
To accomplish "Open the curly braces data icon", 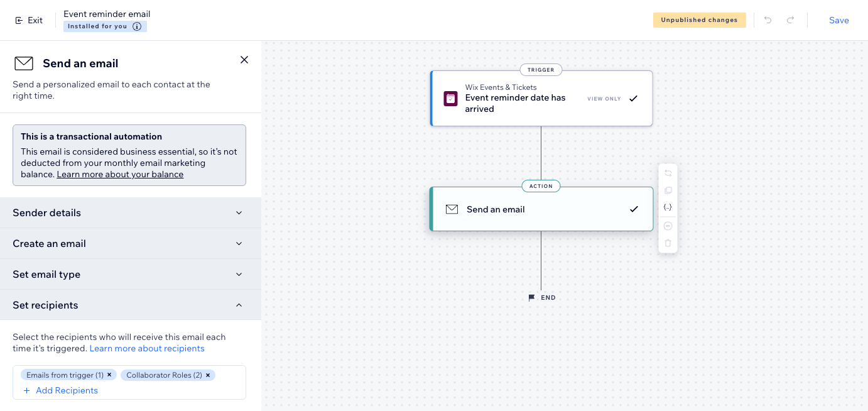I will [668, 207].
